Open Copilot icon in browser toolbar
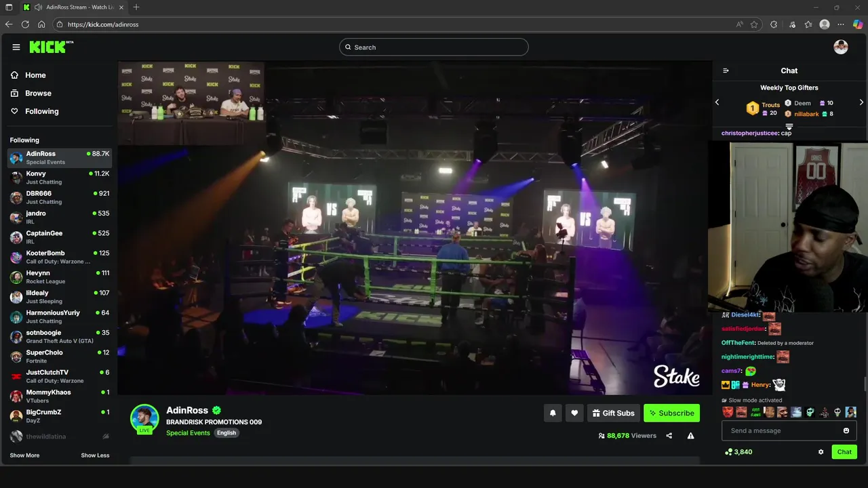Screen dimensions: 868x488 click(x=858, y=24)
